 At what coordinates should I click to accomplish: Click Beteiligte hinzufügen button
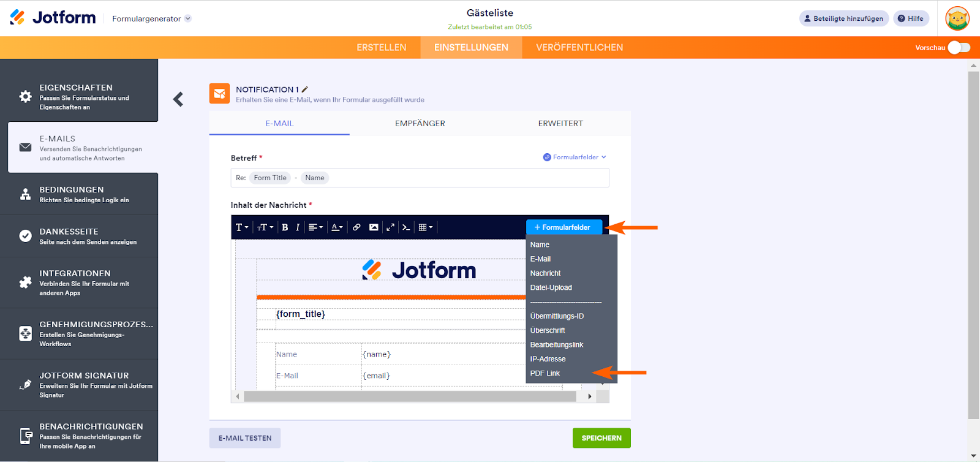coord(844,18)
